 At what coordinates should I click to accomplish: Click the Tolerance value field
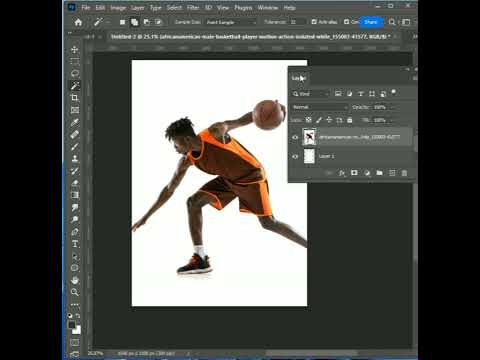click(x=297, y=22)
